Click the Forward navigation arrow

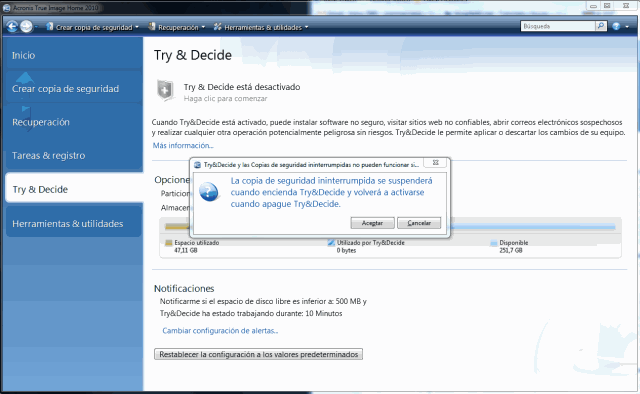pos(26,27)
